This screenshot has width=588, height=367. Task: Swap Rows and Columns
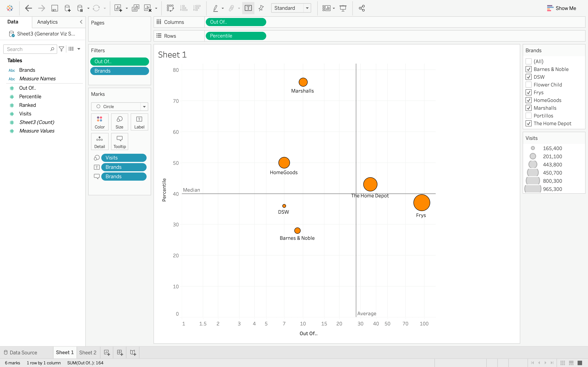point(170,8)
